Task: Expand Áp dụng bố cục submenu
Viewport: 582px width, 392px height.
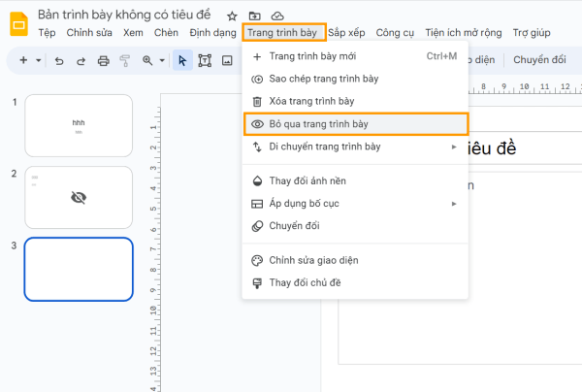Action: (355, 204)
